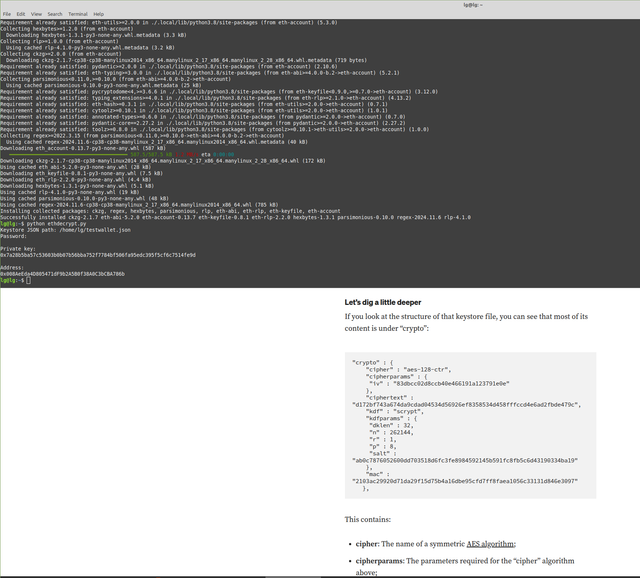Click the salt hex value starting ab0c7876052600
The height and width of the screenshot is (578, 640).
click(465, 460)
